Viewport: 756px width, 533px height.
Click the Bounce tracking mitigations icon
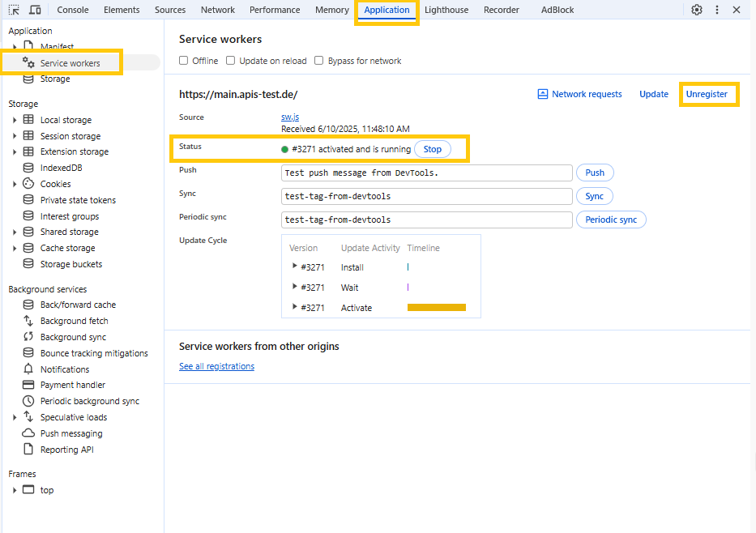(28, 352)
